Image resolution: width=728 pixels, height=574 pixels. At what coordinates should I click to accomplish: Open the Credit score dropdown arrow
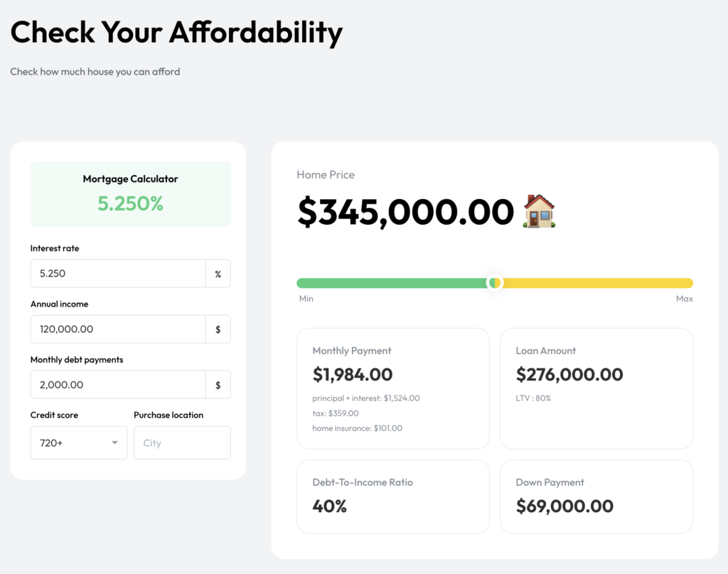[x=114, y=443]
